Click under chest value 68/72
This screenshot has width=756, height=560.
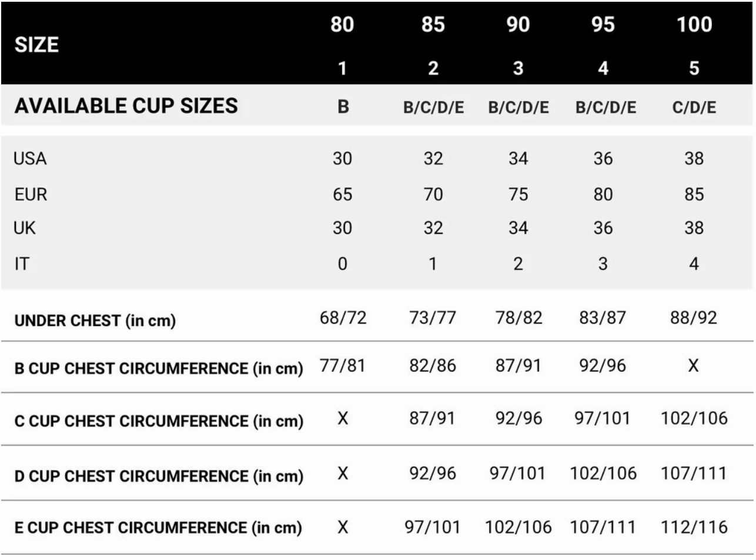[x=342, y=319]
